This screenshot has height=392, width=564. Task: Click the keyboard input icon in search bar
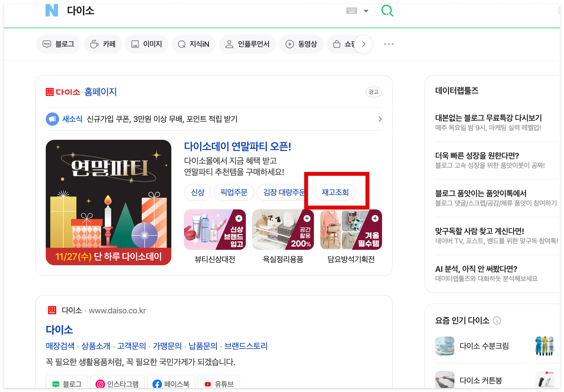click(352, 11)
